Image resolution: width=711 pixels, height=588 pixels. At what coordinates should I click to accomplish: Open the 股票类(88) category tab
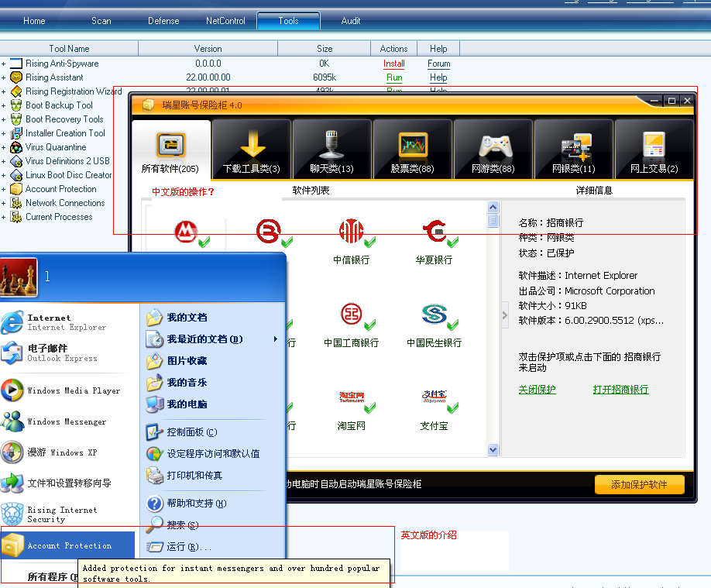point(413,150)
